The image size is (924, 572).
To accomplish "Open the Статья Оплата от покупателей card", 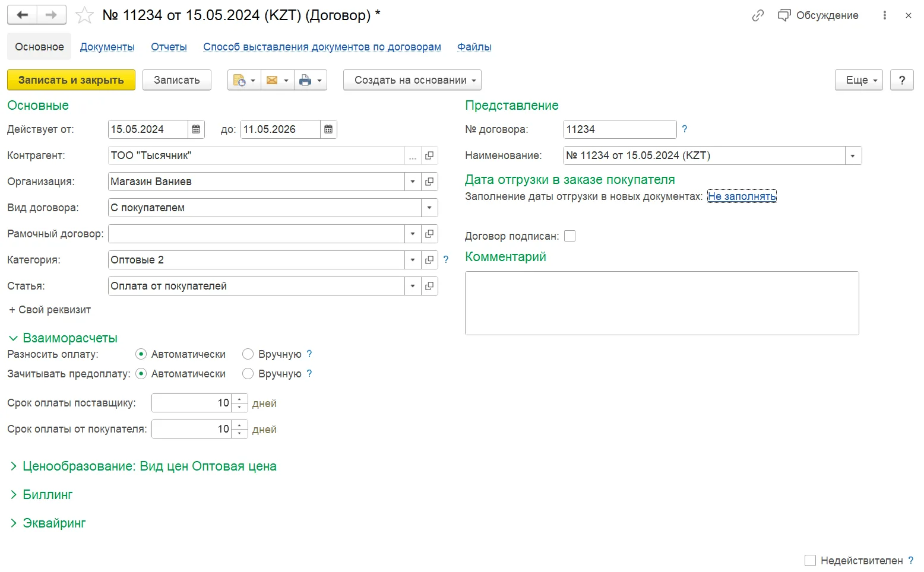I will click(429, 286).
